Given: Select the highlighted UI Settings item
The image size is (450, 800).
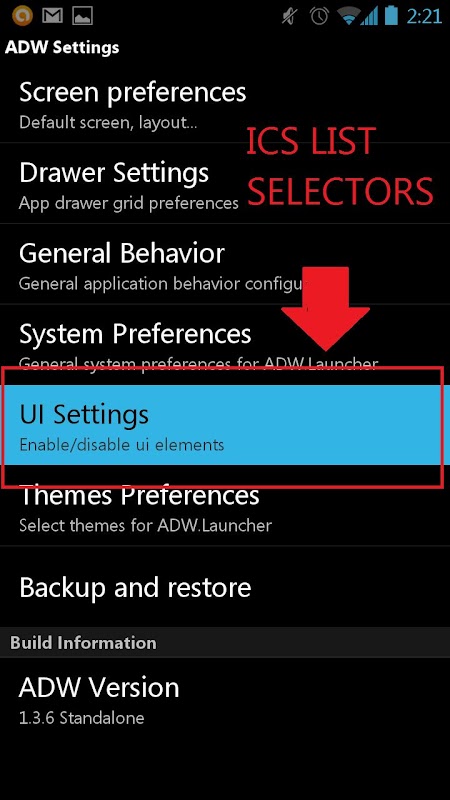Looking at the screenshot, I should point(225,425).
